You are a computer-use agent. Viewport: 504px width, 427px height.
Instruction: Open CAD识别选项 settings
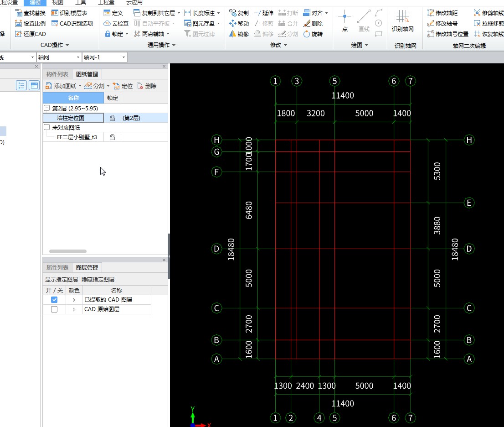coord(72,23)
